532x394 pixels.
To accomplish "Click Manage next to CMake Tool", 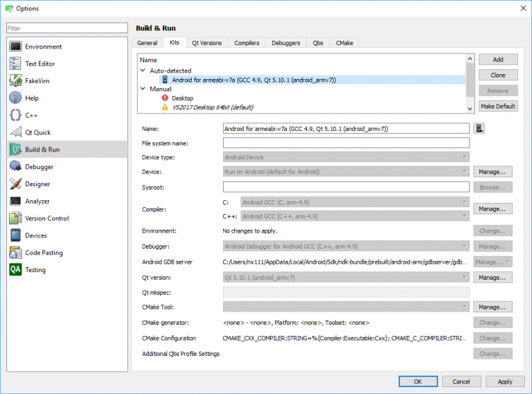I will 493,307.
